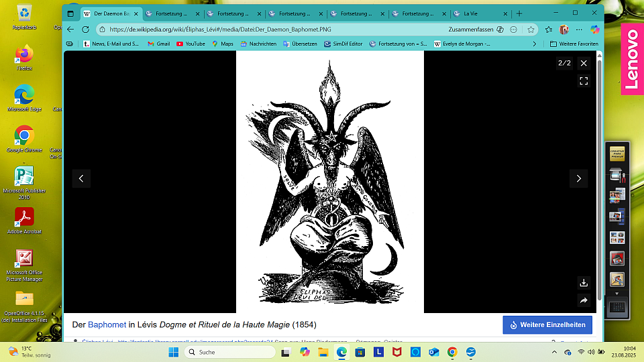Open the Windows Start menu
This screenshot has width=644, height=362.
(174, 352)
